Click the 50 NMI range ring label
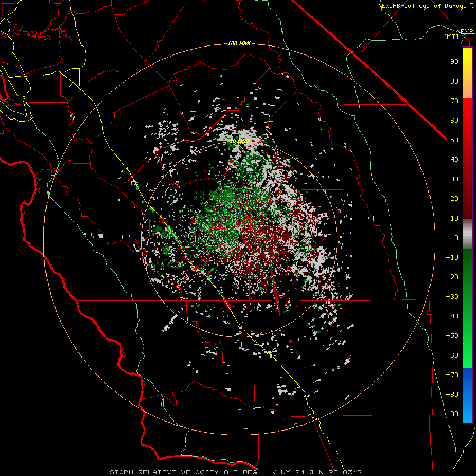 tap(239, 141)
